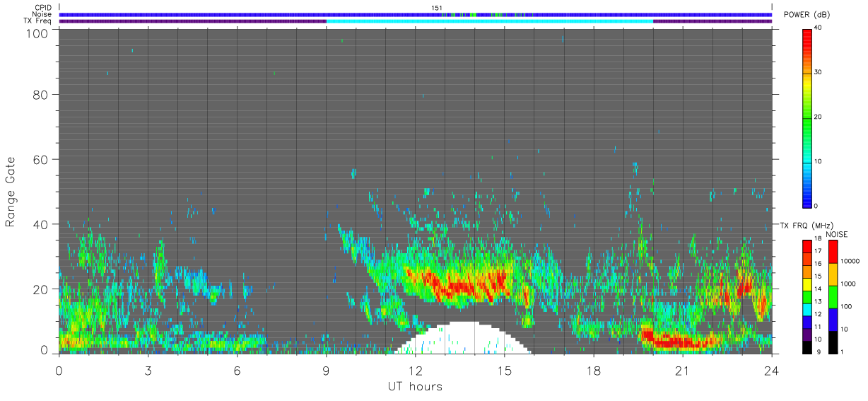Click the "1000" label on NOISE legend
The image size is (868, 401).
(848, 284)
